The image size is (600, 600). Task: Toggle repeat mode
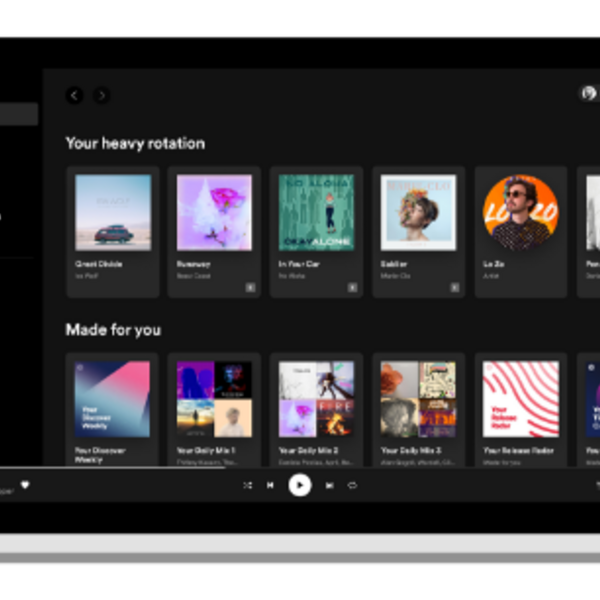point(352,485)
